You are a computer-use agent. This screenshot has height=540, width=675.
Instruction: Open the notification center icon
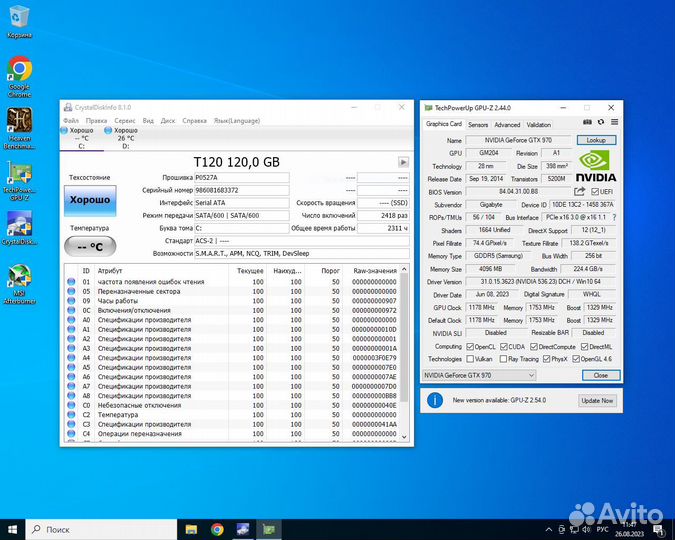pos(659,530)
